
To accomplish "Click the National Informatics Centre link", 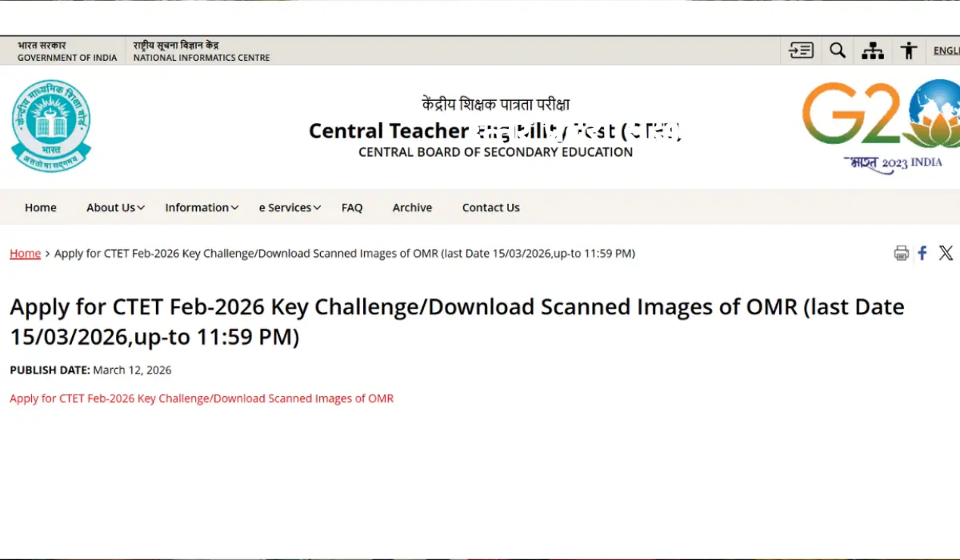I will [202, 51].
